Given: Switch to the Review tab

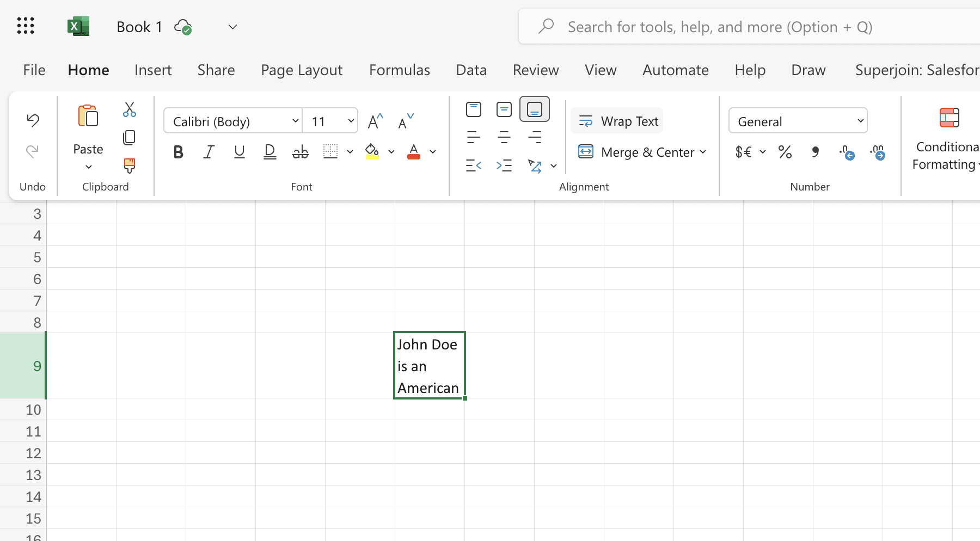Looking at the screenshot, I should click(536, 70).
